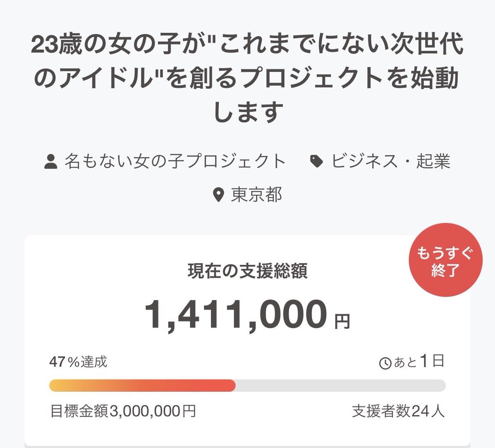Viewport: 495px width, 448px height.
Task: Click the red もうすぐ終了 badge
Action: pos(445,260)
